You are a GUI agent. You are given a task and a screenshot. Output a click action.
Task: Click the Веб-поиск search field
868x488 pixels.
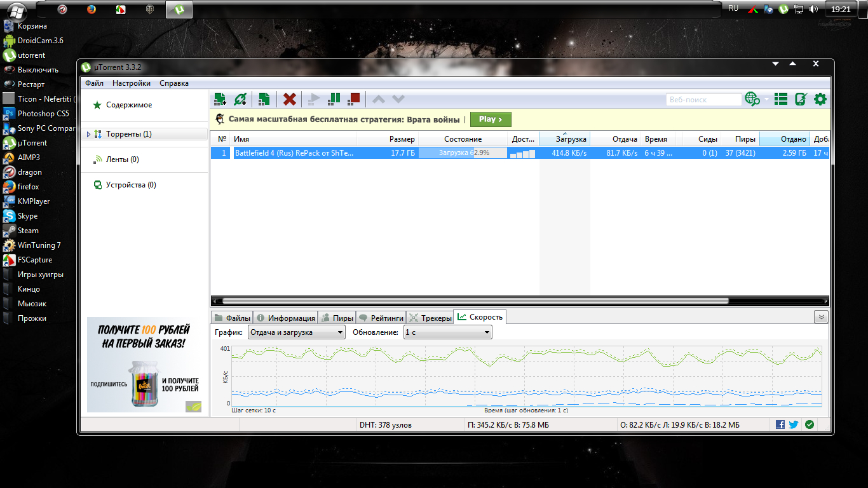[703, 100]
